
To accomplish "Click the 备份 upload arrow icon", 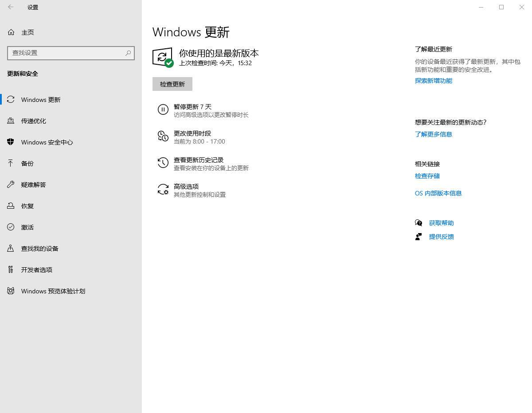I will click(x=11, y=164).
